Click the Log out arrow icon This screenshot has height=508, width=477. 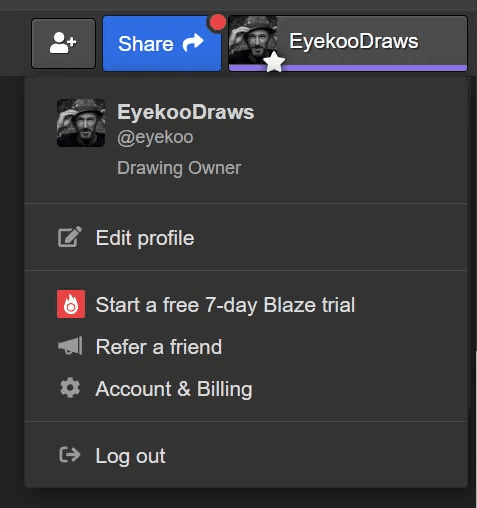[x=70, y=455]
